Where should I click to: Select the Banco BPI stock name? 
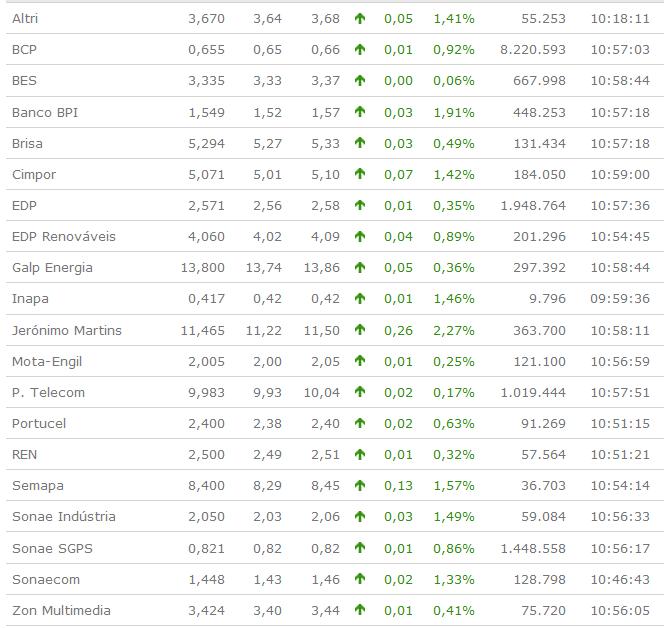(x=45, y=112)
